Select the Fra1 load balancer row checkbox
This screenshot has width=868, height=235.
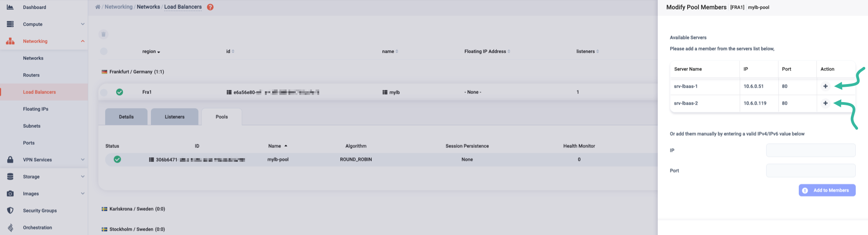[104, 92]
